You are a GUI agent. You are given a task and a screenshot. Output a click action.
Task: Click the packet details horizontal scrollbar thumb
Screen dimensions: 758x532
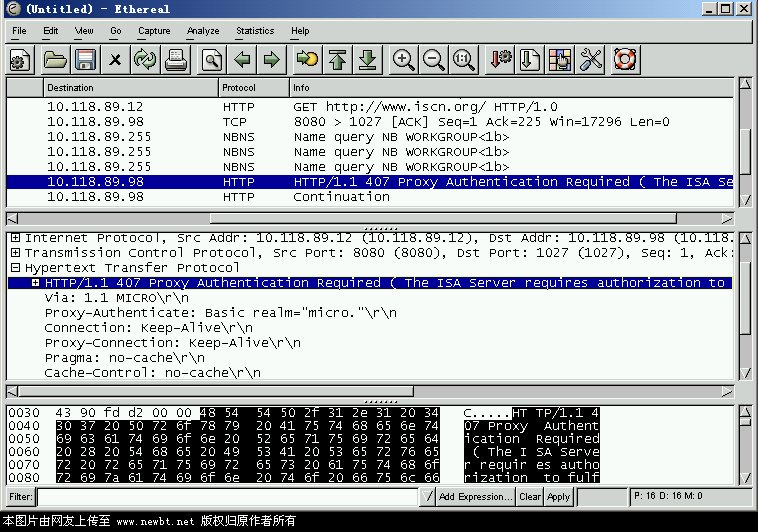tap(216, 391)
